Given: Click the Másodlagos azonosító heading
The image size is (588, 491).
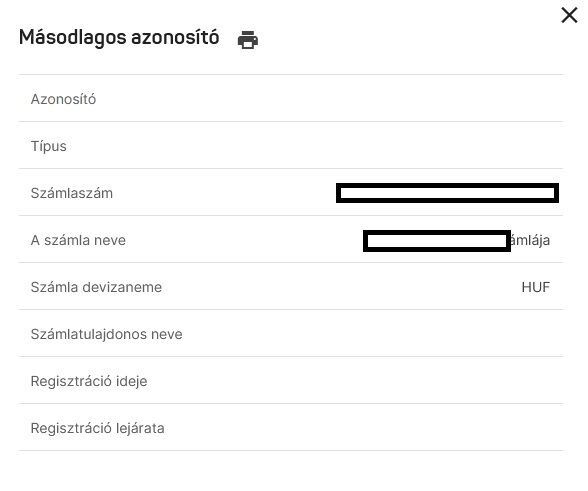Looking at the screenshot, I should 119,38.
